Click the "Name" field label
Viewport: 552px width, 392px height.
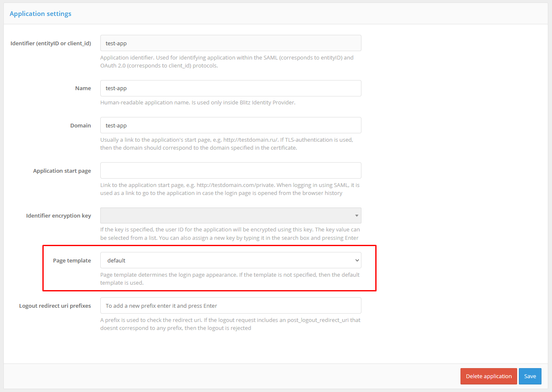point(83,88)
